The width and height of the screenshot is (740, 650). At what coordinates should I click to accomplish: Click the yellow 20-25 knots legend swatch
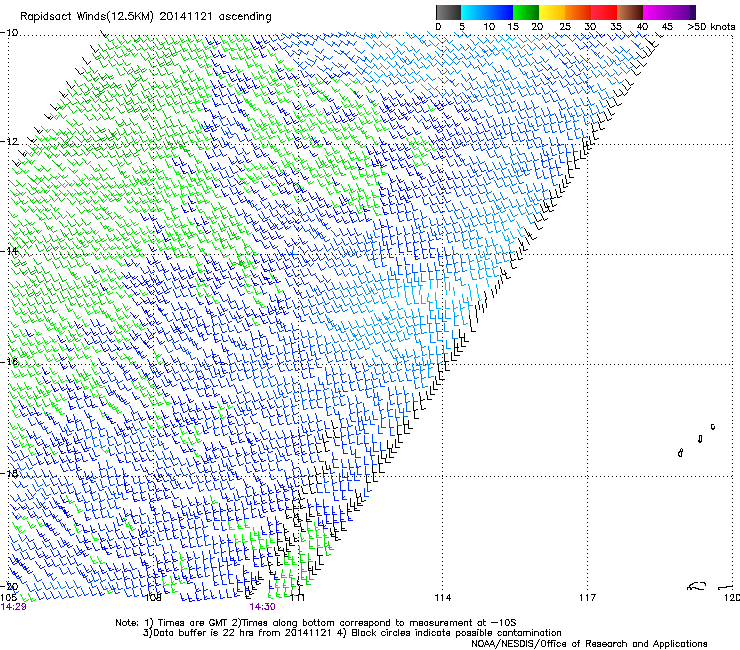click(552, 12)
